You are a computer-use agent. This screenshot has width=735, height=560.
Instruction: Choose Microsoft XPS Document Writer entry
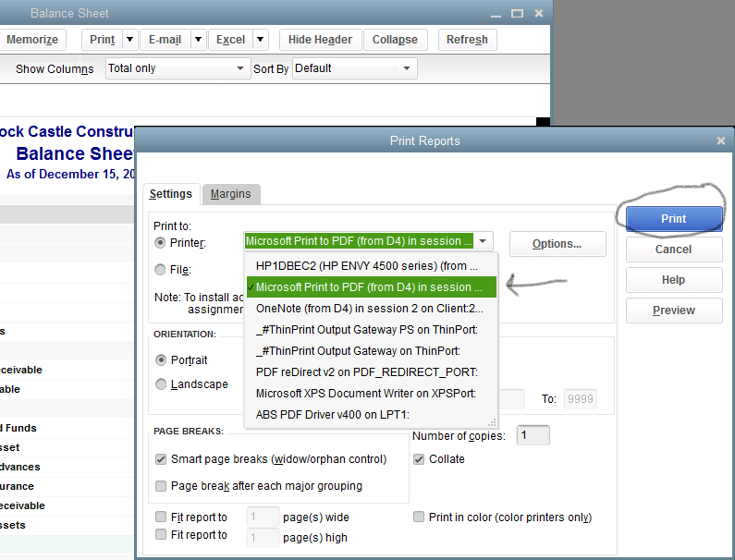pos(371,393)
